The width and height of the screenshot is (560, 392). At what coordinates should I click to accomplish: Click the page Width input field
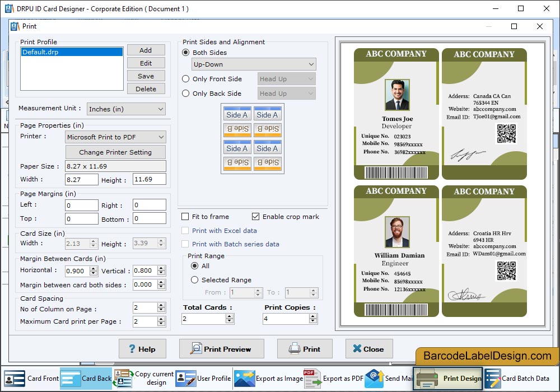81,180
